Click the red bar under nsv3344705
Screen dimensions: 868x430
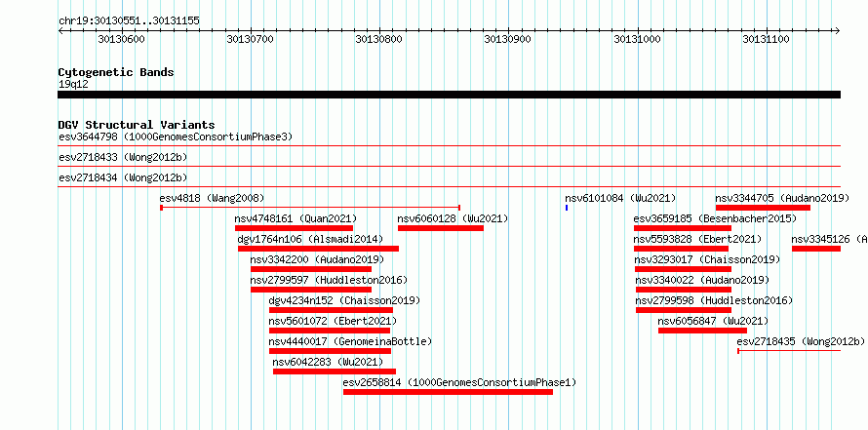[x=763, y=208]
